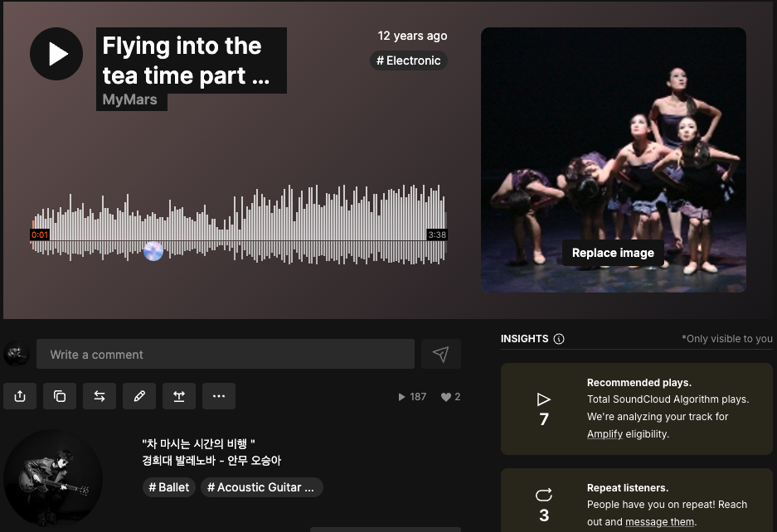Click the repeat listeners number 3
The height and width of the screenshot is (532, 777).
(544, 515)
